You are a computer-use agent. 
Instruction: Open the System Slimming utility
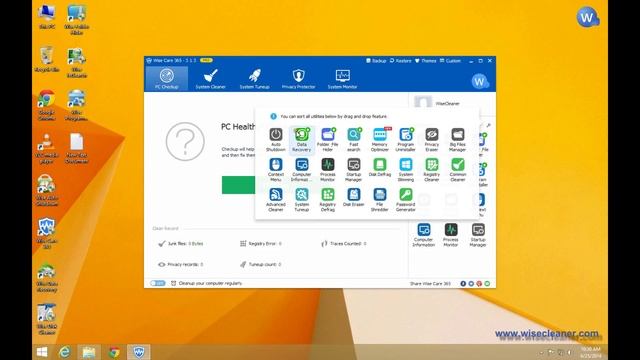click(405, 170)
